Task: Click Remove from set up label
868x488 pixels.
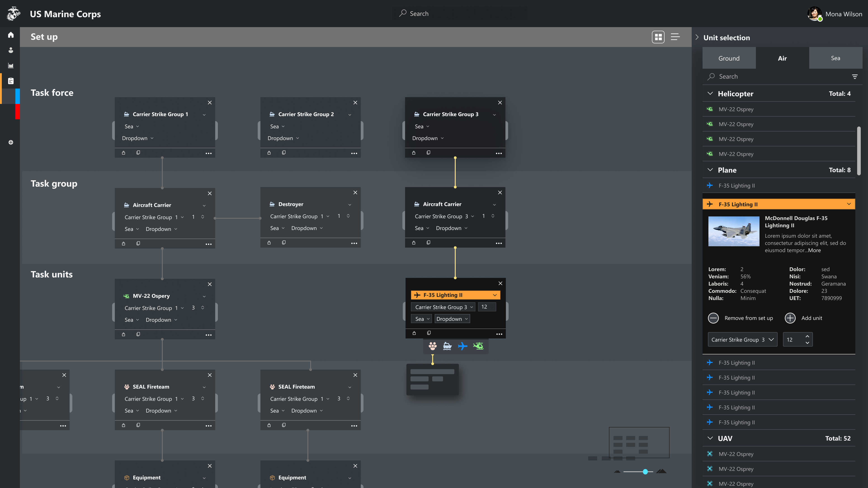Action: (748, 318)
